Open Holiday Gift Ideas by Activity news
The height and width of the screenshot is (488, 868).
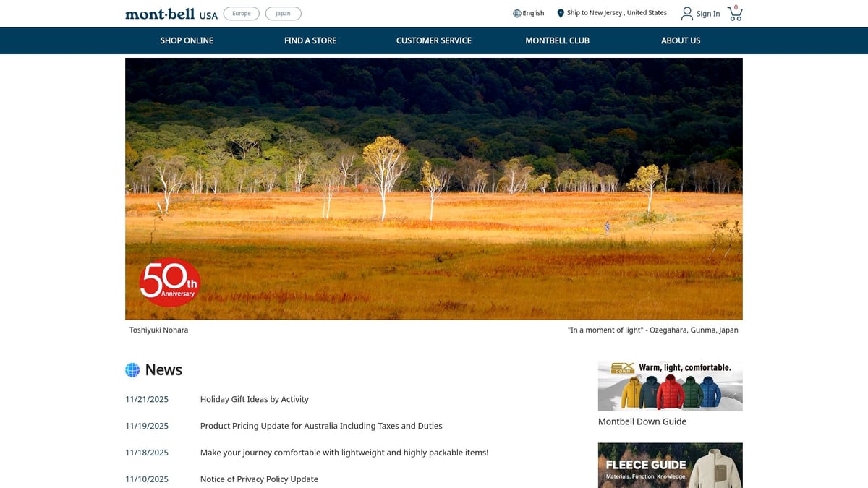(255, 399)
